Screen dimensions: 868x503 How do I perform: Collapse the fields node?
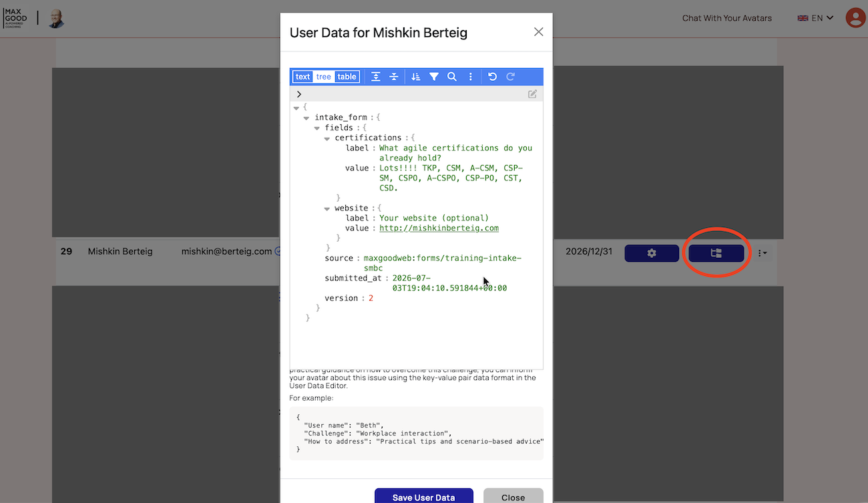point(317,128)
